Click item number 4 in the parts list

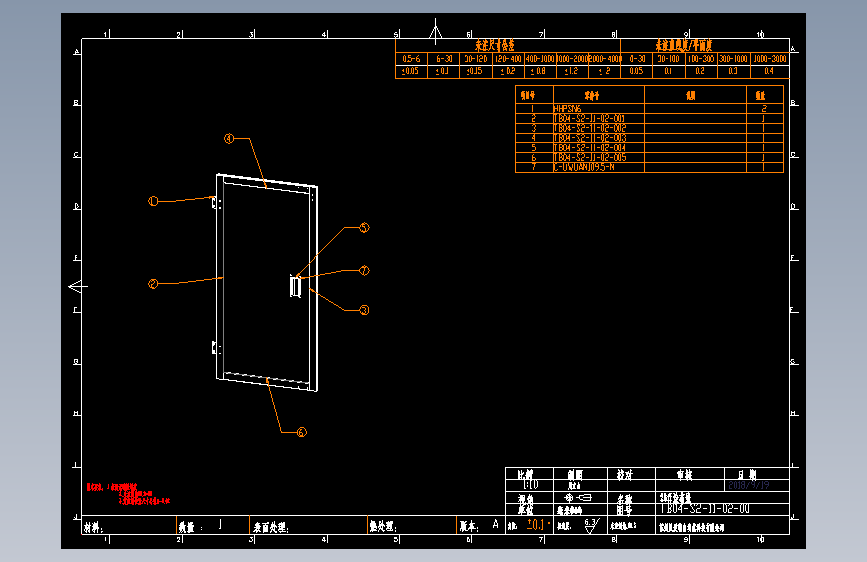(x=534, y=138)
